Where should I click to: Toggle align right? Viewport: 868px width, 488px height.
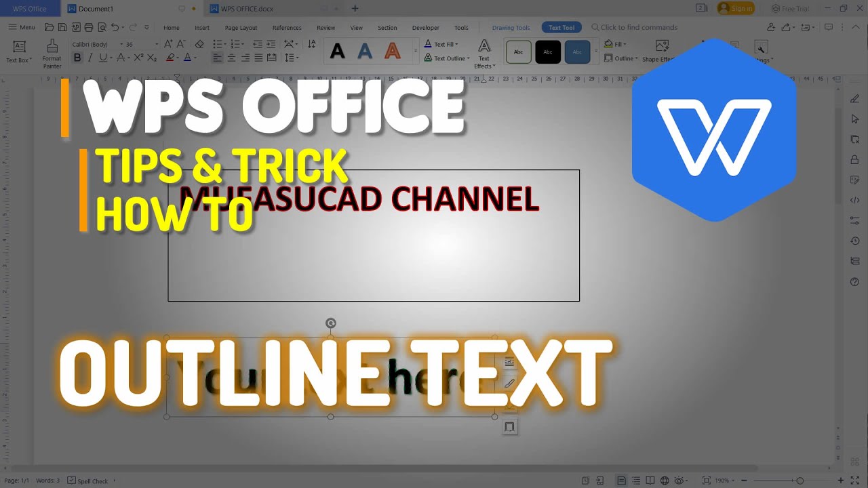click(245, 58)
